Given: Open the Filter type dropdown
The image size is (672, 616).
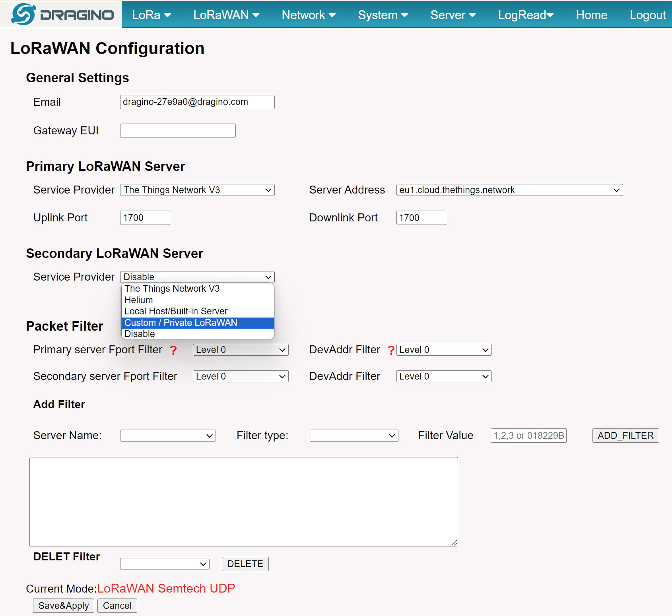Looking at the screenshot, I should pyautogui.click(x=353, y=436).
